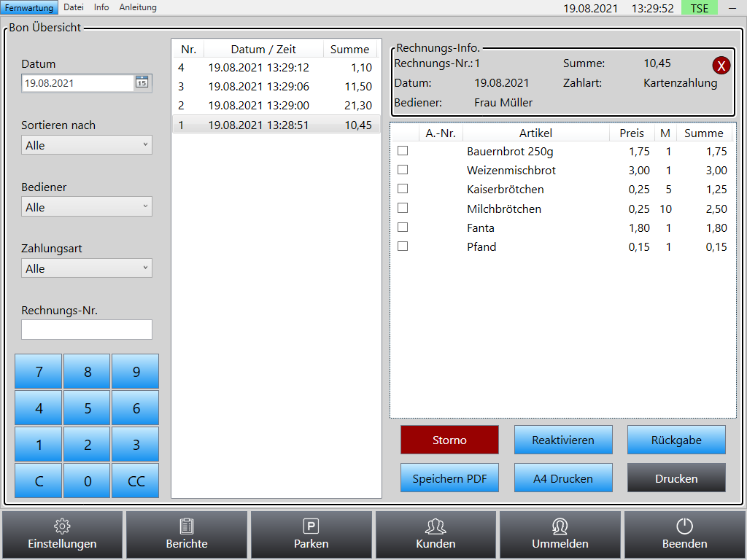Open Kunden via the people icon
Image resolution: width=747 pixels, height=560 pixels.
[436, 526]
